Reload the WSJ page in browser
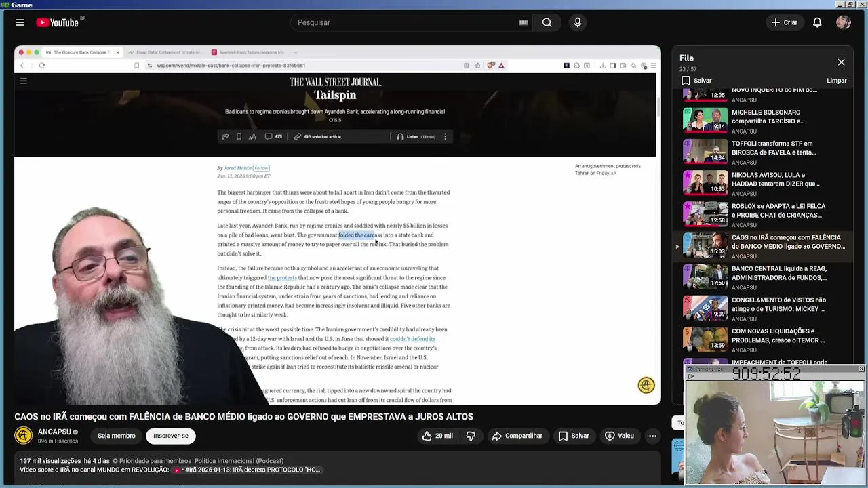 click(x=42, y=66)
